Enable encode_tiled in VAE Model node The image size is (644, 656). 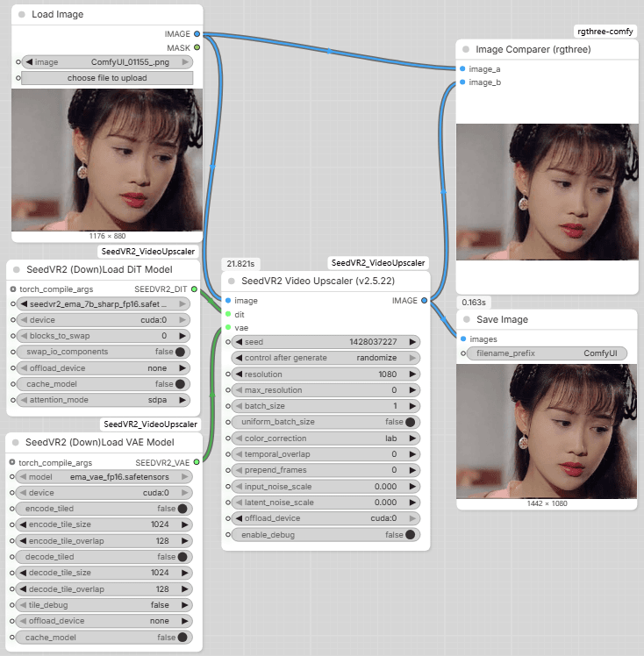[183, 509]
